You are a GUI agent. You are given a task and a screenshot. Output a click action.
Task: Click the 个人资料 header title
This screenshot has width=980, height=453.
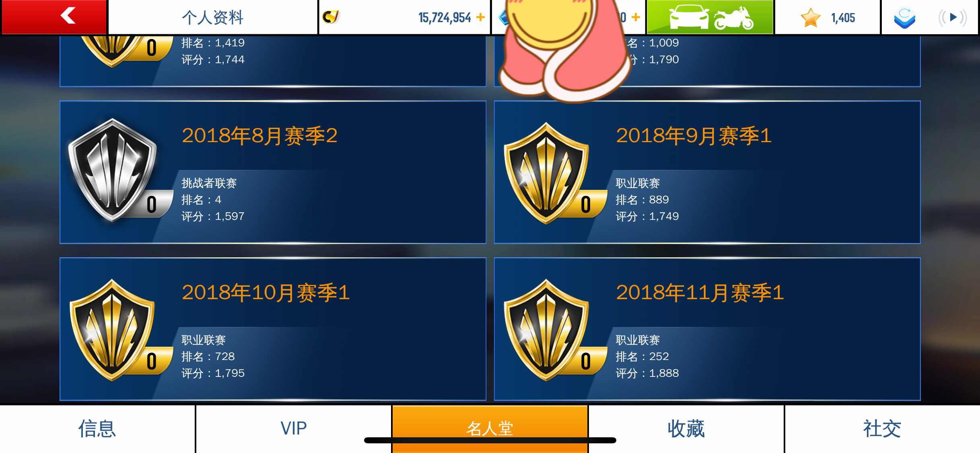point(213,17)
